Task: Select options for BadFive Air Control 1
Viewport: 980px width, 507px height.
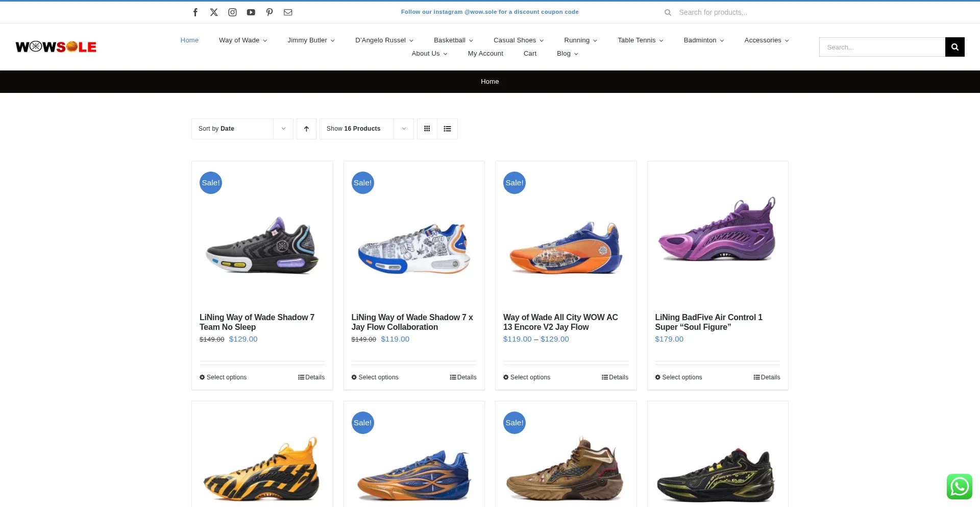Action: 678,377
